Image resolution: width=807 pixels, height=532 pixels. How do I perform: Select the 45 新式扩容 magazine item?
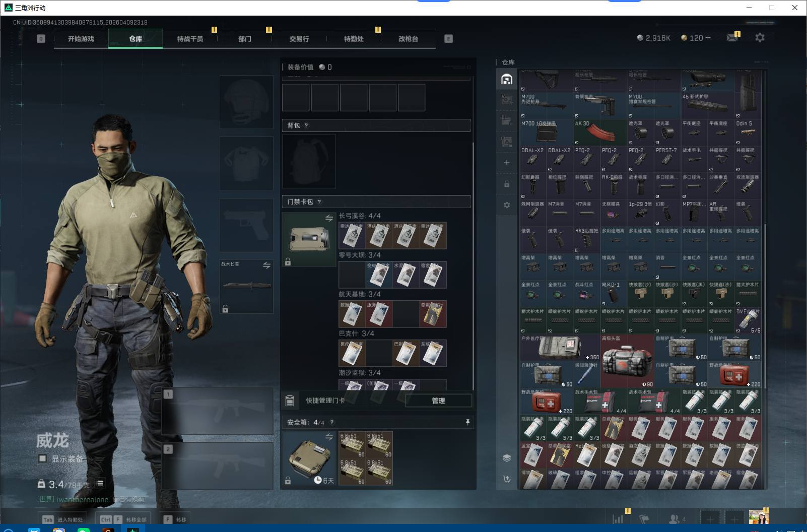[708, 105]
